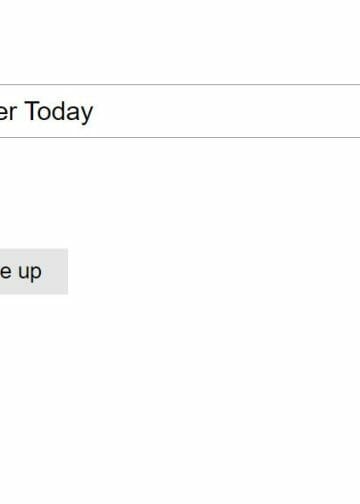The width and height of the screenshot is (360, 504).
Task: Click middle of the field beyond "Today"
Action: pos(227,111)
